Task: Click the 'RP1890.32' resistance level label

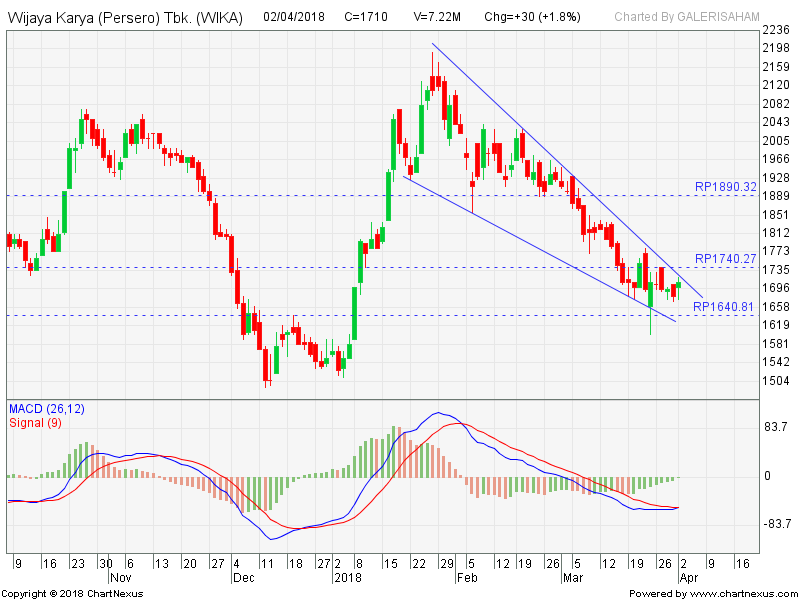Action: [x=726, y=187]
